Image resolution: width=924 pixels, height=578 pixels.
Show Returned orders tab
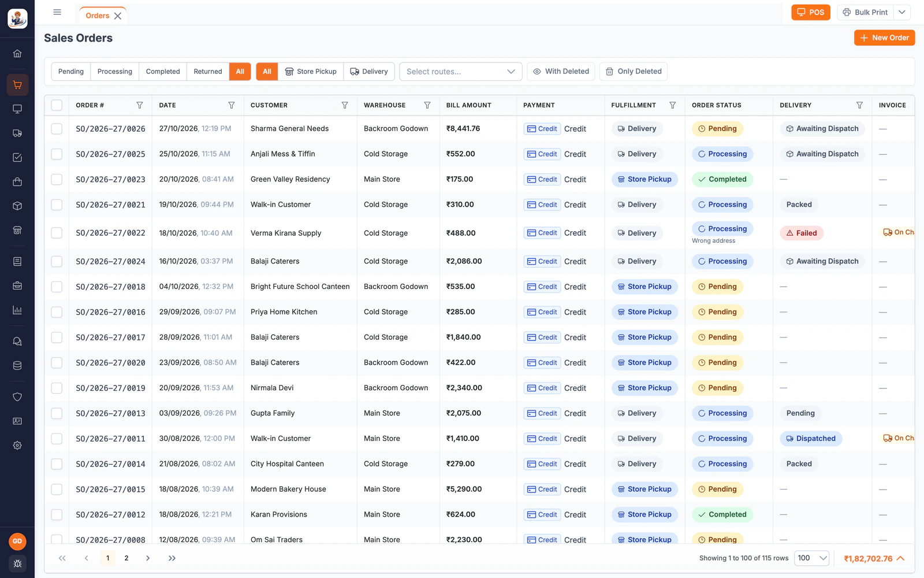208,72
